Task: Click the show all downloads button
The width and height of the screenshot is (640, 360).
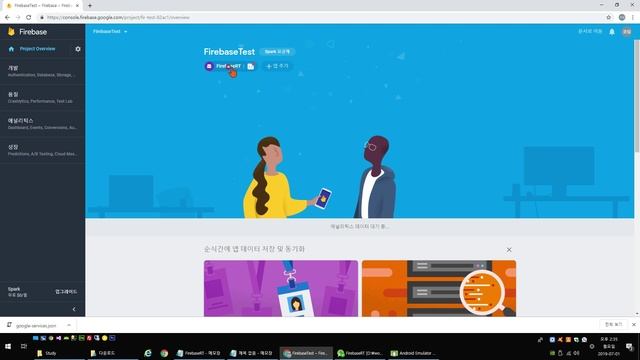Action: (613, 324)
